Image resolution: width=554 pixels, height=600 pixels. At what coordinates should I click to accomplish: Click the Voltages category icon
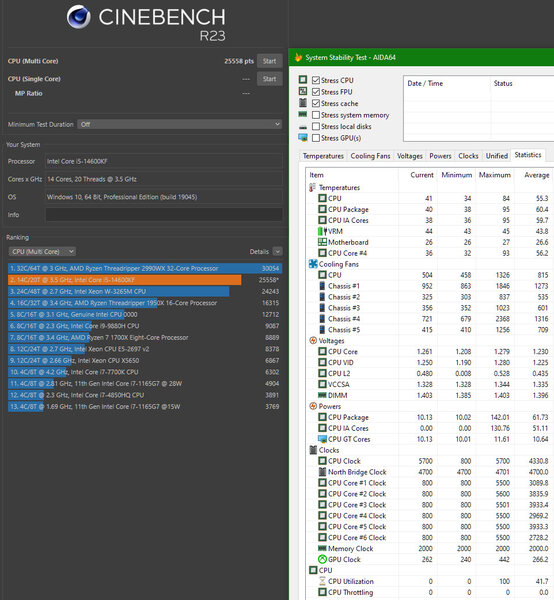coord(313,341)
